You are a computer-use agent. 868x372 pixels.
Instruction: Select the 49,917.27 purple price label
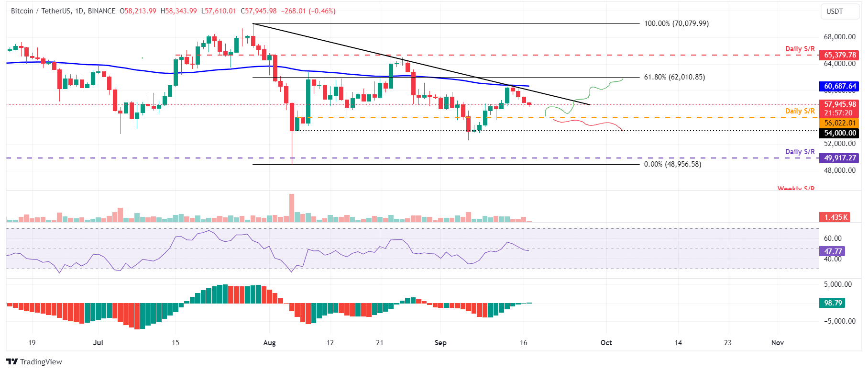[x=839, y=158]
